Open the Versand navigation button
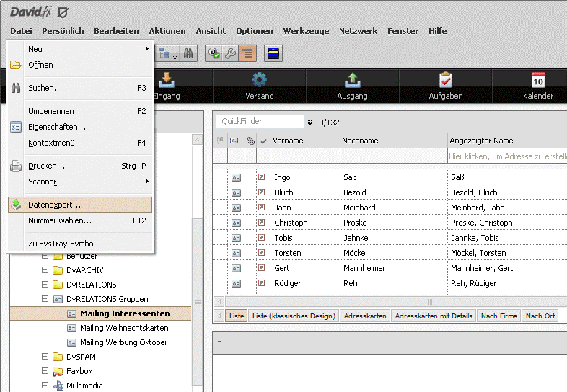Viewport: 567px width, 392px height. pos(259,86)
